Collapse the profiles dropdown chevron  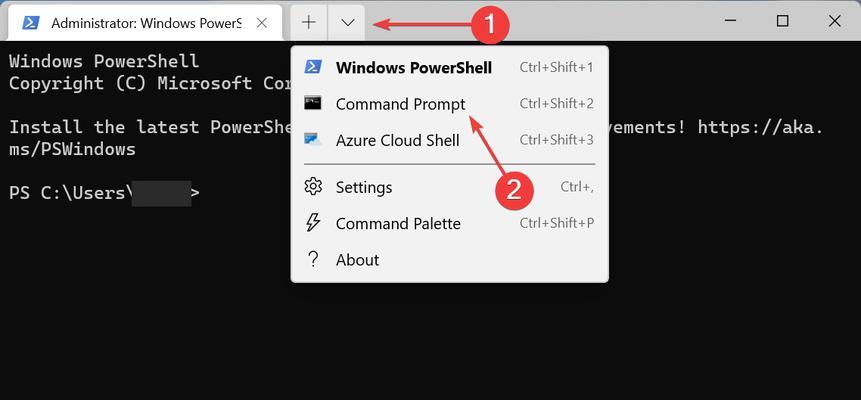click(x=347, y=23)
